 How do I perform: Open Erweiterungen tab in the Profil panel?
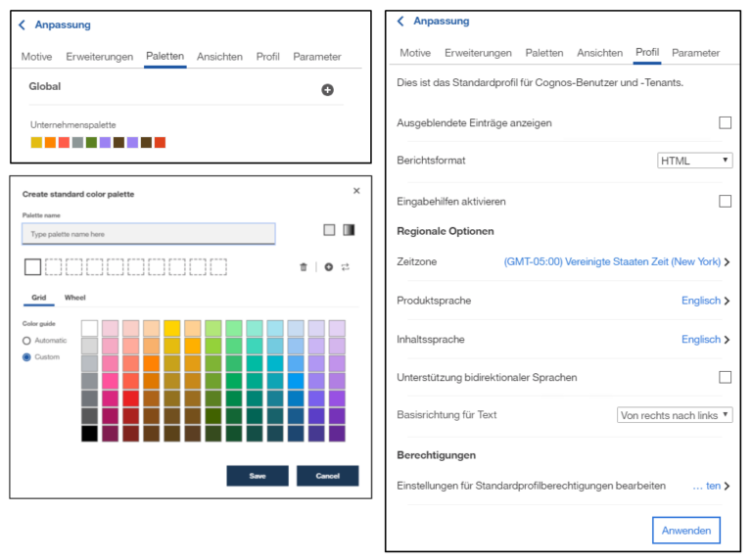(x=478, y=53)
